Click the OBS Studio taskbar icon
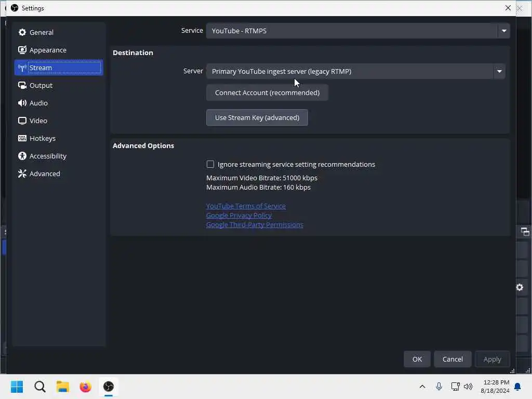The height and width of the screenshot is (399, 532). point(109,387)
